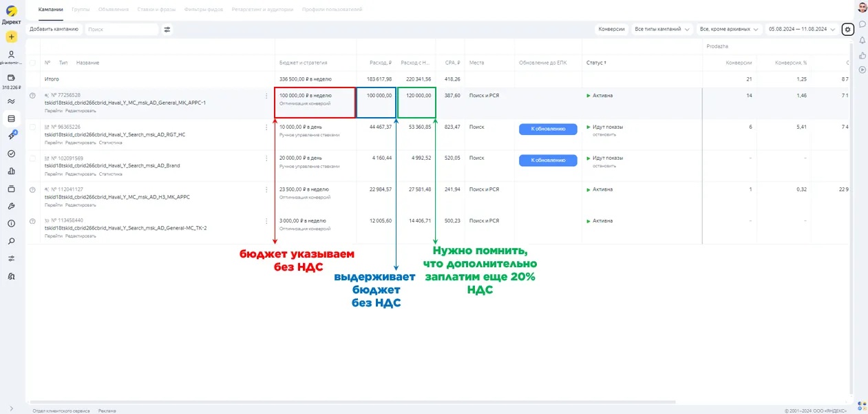Open the magnifier search icon in sidebar

pos(11,241)
